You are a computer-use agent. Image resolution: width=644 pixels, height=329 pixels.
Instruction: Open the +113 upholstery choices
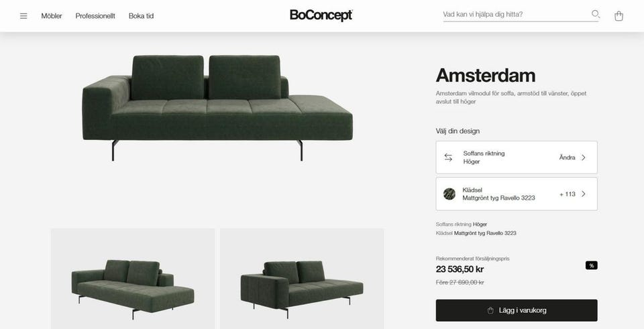[568, 194]
